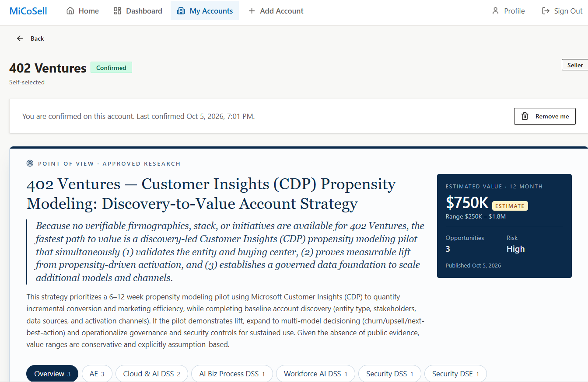
Task: Click the Home house icon
Action: (x=70, y=11)
